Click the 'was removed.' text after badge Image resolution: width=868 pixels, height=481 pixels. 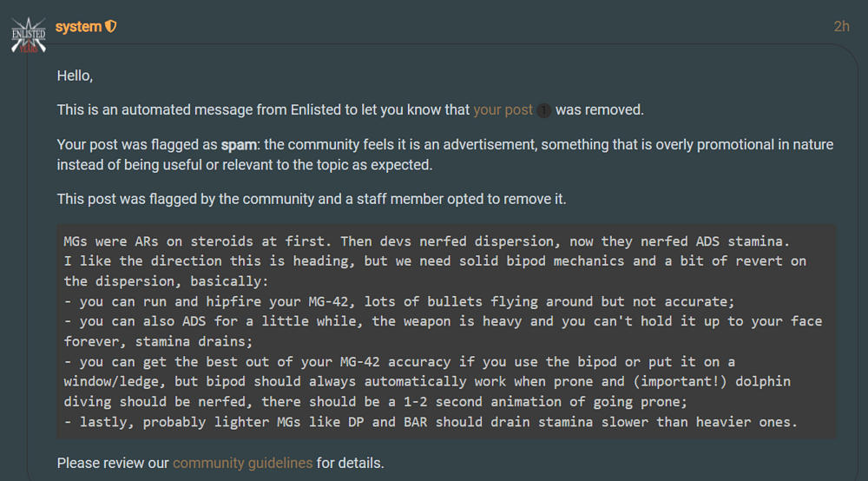[600, 109]
